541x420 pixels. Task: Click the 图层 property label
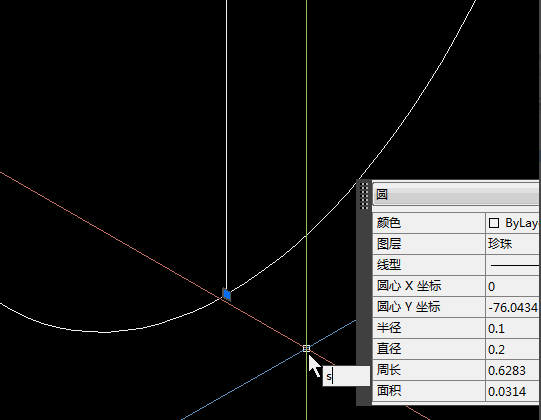coord(389,244)
